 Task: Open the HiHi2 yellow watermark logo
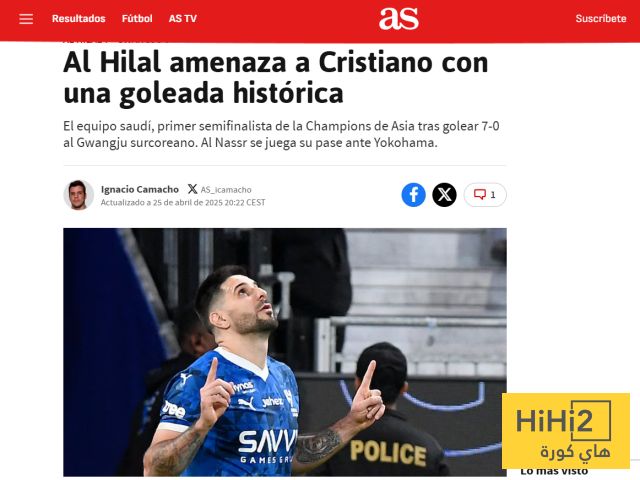pyautogui.click(x=566, y=431)
